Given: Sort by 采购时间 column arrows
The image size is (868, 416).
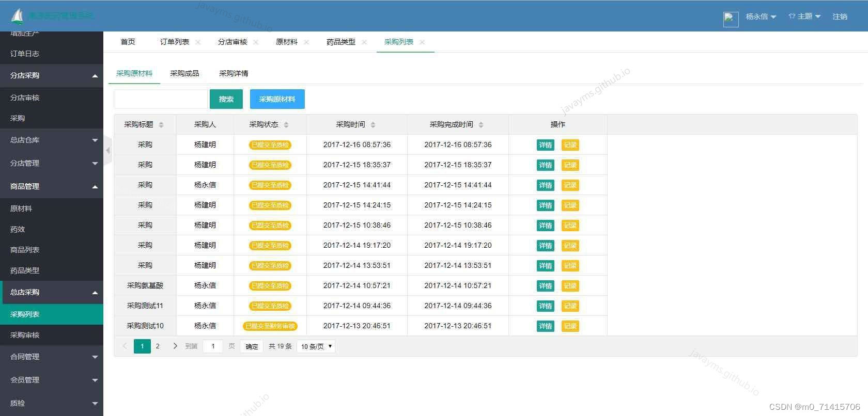Looking at the screenshot, I should click(373, 125).
